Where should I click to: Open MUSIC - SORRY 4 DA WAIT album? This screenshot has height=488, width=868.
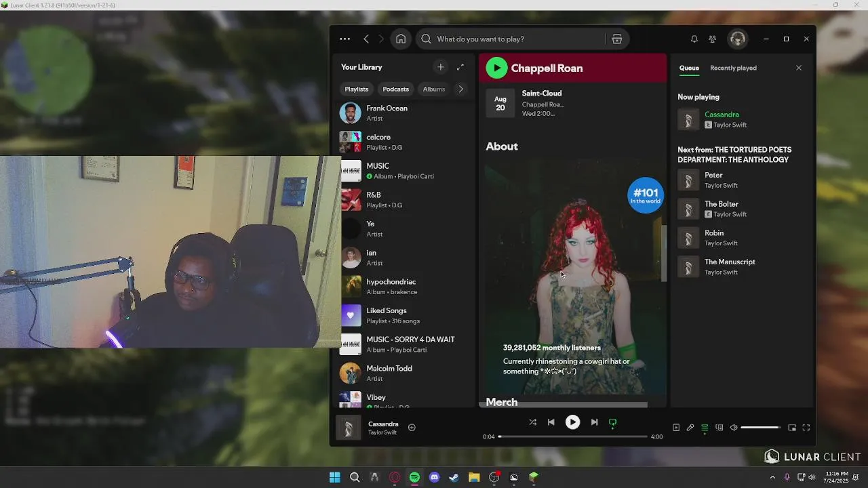coord(405,344)
